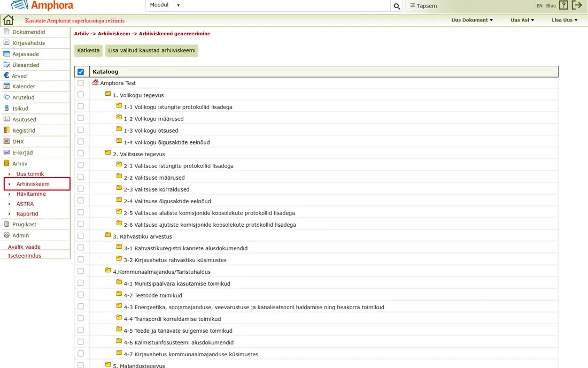This screenshot has height=368, width=588.
Task: Select checkbox for 3. Rahvastiku arvestus
Action: pyautogui.click(x=81, y=236)
